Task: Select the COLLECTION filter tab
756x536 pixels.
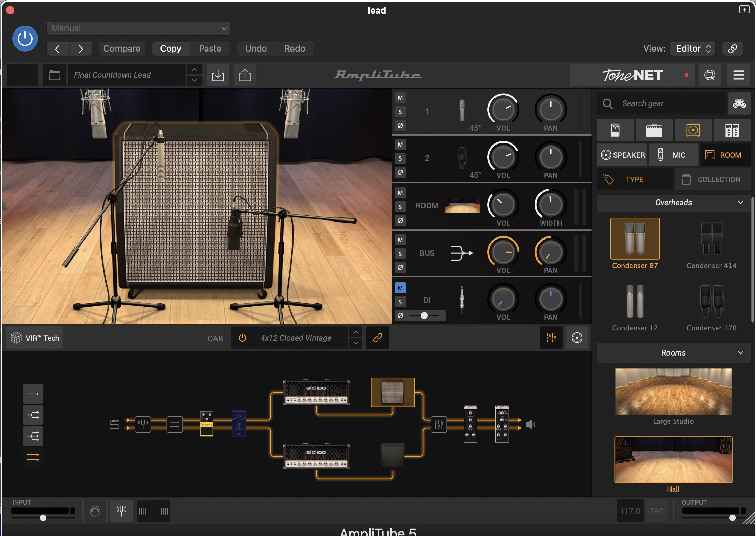Action: pyautogui.click(x=713, y=179)
